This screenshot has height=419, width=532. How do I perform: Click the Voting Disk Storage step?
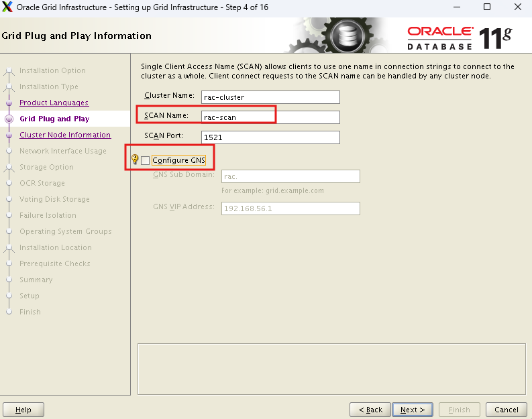pyautogui.click(x=54, y=199)
